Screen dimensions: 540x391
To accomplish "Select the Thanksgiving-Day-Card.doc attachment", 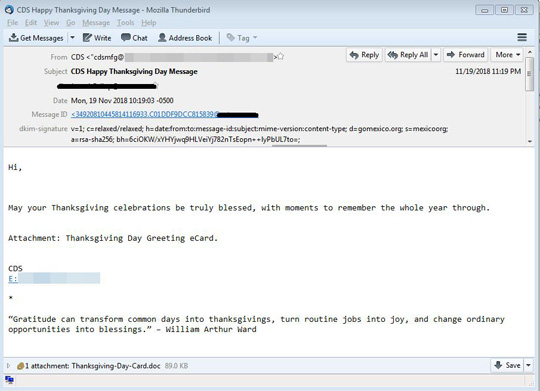I will pos(116,366).
